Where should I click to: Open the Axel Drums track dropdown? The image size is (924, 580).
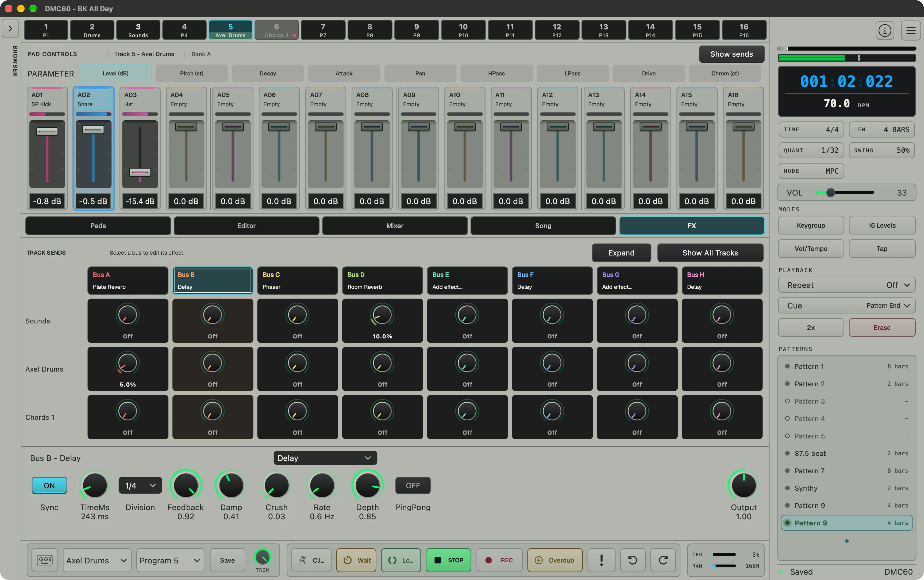pyautogui.click(x=97, y=560)
